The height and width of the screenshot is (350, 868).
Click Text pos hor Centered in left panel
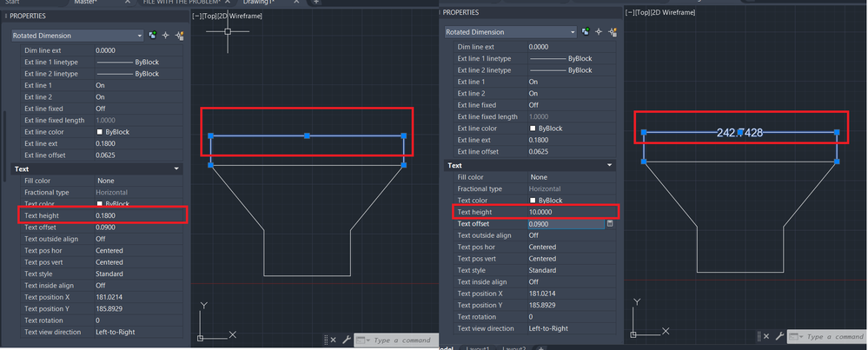coord(109,250)
